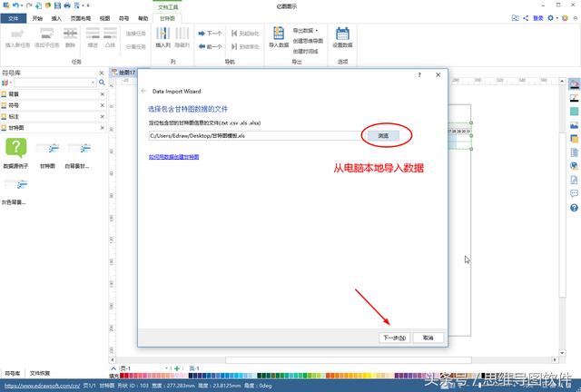581x392 pixels.
Task: Select the 数据源例子 question mark shape
Action: pos(16,148)
